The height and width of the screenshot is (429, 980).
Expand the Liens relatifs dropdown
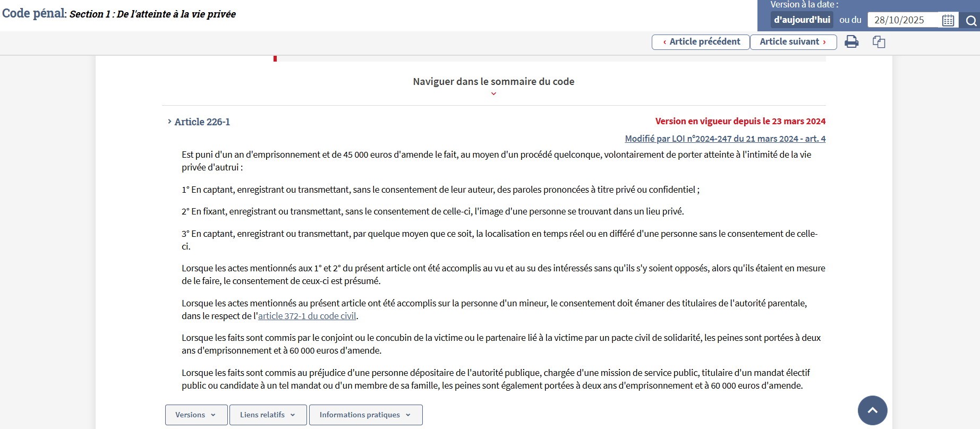point(268,415)
